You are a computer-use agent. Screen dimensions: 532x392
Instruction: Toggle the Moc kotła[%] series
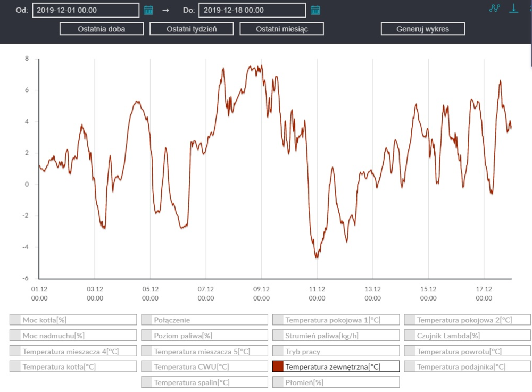tap(73, 320)
